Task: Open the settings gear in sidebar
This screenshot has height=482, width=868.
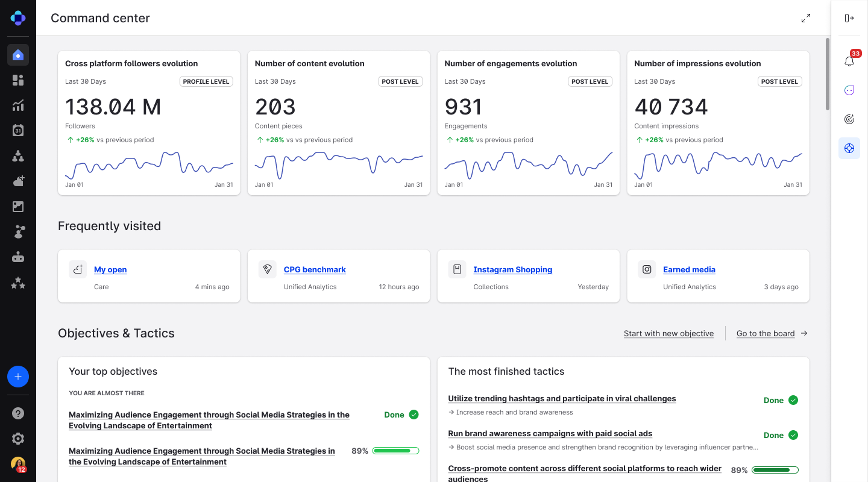Action: (x=18, y=439)
